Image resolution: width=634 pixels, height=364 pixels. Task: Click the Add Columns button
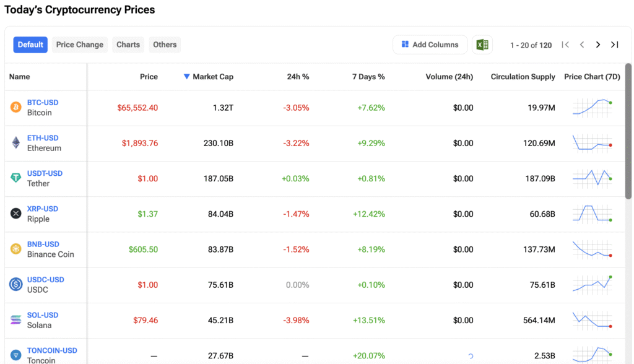coord(430,45)
